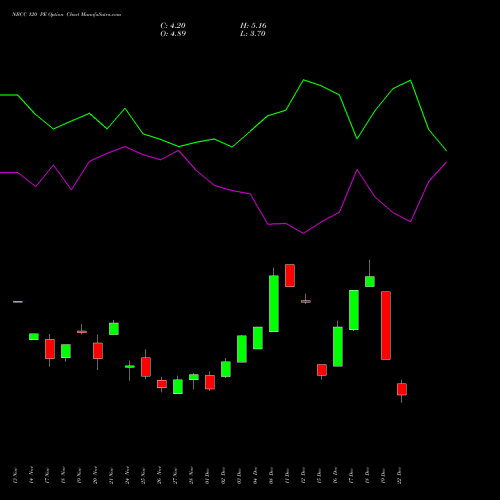Click the 24 Nov date label
500x500 pixels.
[x=127, y=475]
